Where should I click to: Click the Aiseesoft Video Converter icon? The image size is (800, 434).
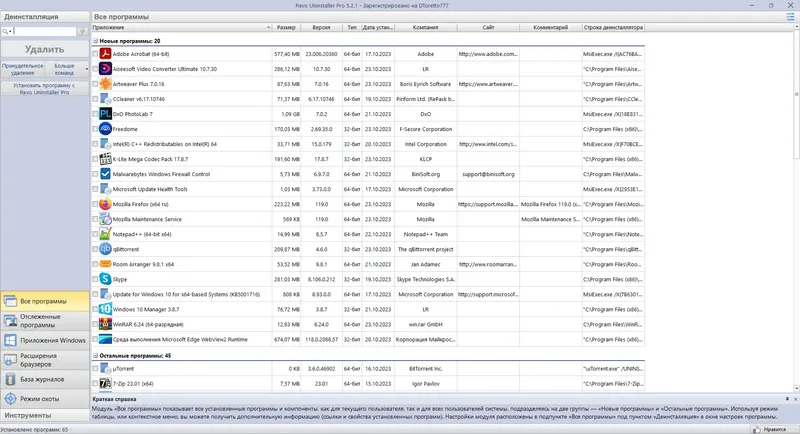(x=105, y=69)
